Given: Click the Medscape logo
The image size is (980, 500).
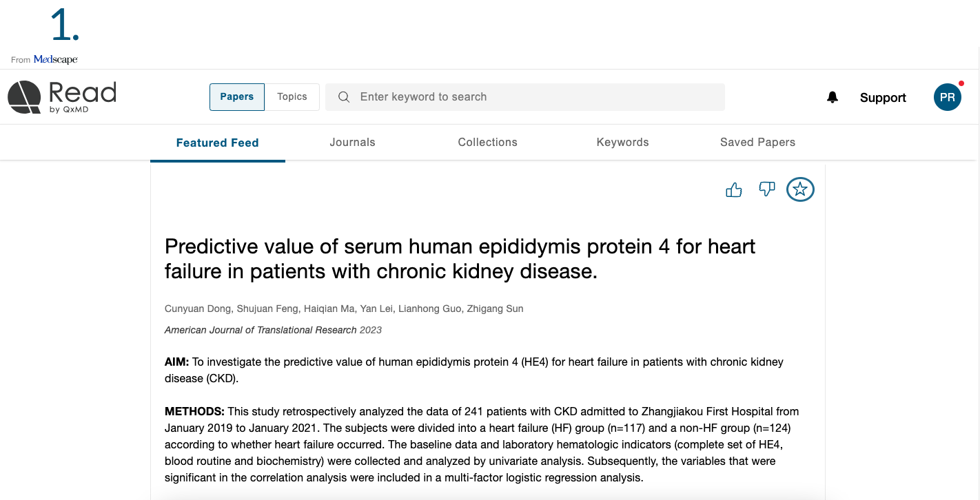Looking at the screenshot, I should (x=56, y=60).
